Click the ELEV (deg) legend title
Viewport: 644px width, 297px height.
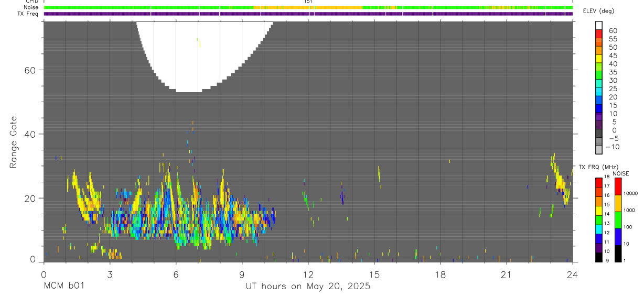(x=599, y=11)
